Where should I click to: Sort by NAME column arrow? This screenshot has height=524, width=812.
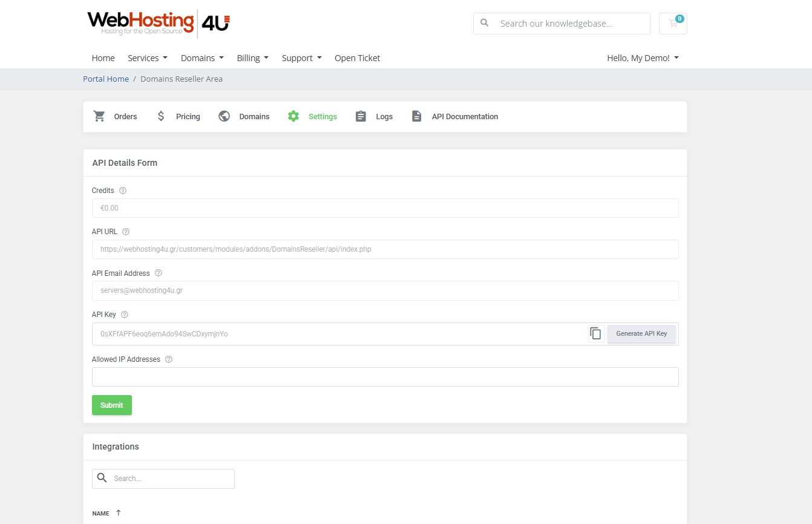pos(119,513)
